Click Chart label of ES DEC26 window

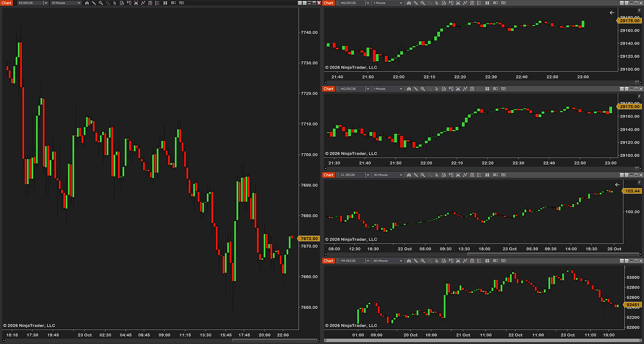(x=6, y=3)
